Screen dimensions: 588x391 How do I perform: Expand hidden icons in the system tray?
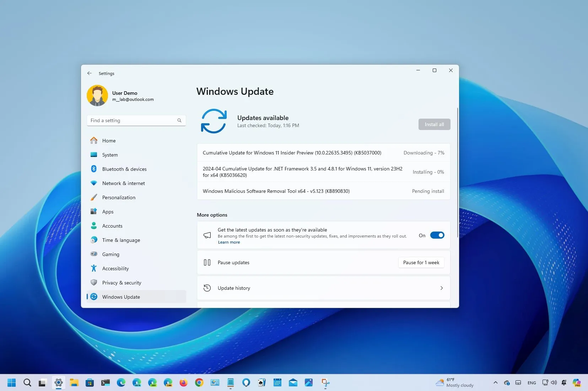(495, 382)
